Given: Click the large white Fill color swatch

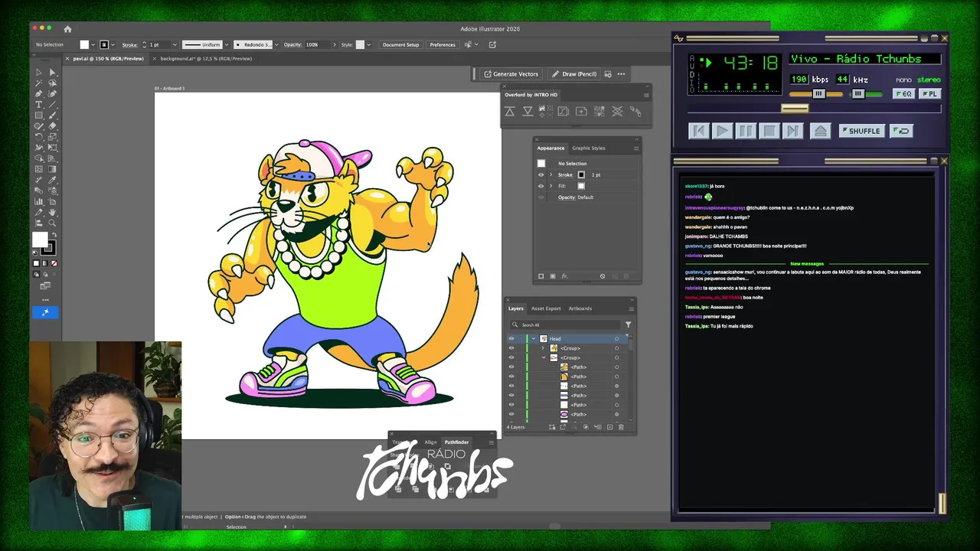Looking at the screenshot, I should (40, 240).
